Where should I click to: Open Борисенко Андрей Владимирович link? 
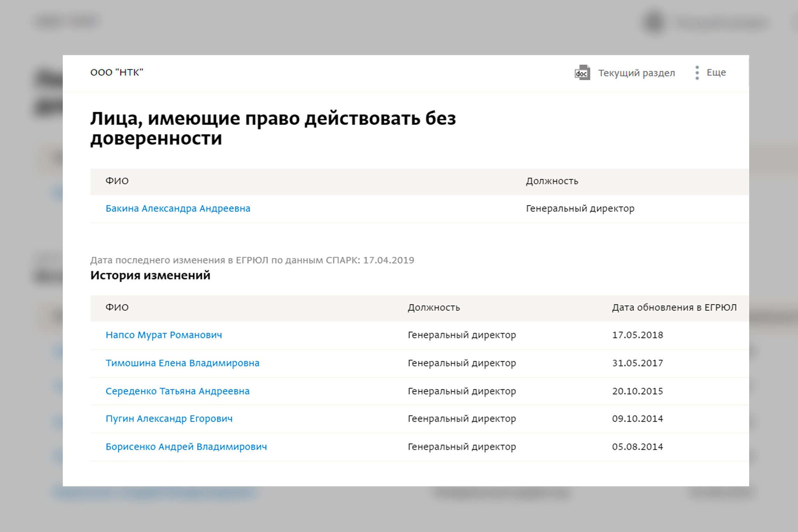[x=186, y=447]
